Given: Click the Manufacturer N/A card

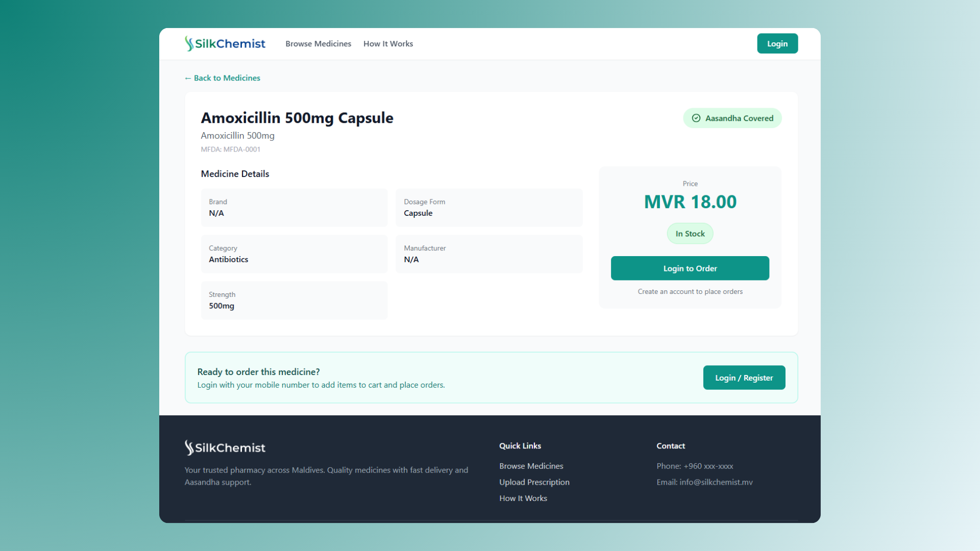Looking at the screenshot, I should click(489, 254).
